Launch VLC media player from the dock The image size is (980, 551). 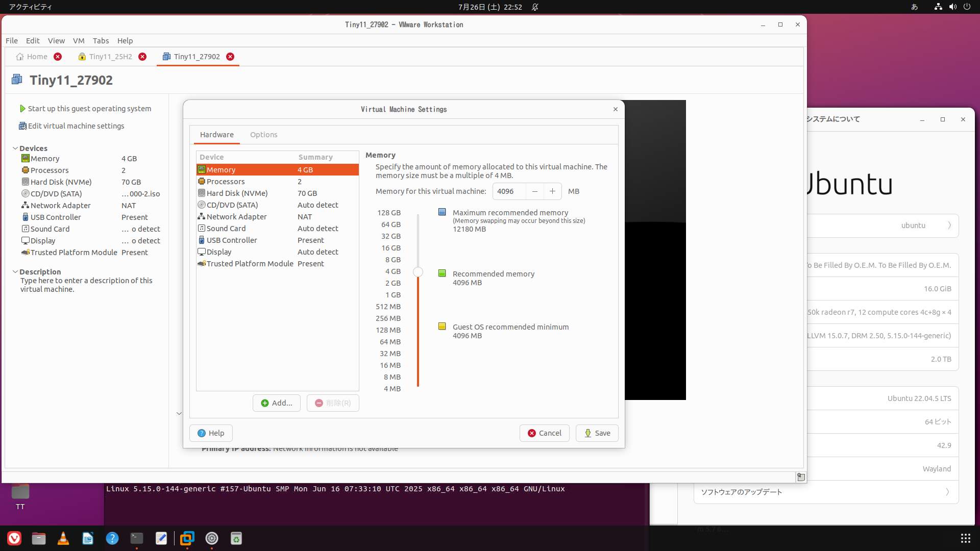click(x=63, y=538)
